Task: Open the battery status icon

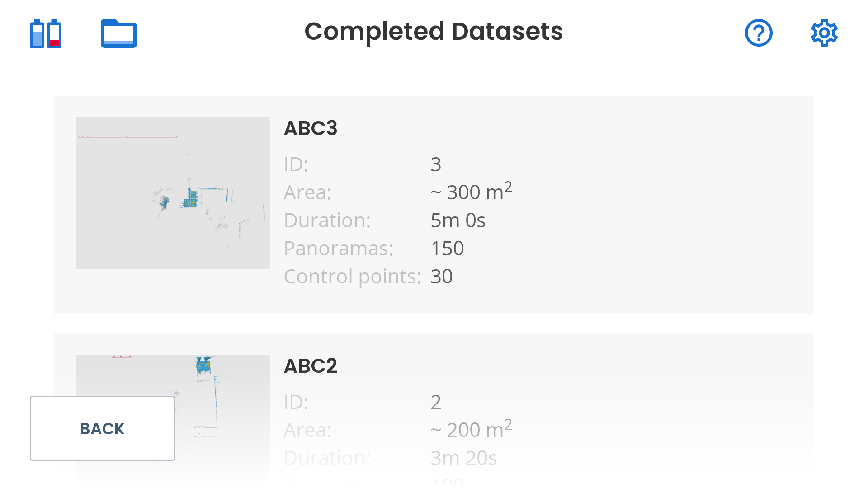Action: tap(46, 33)
